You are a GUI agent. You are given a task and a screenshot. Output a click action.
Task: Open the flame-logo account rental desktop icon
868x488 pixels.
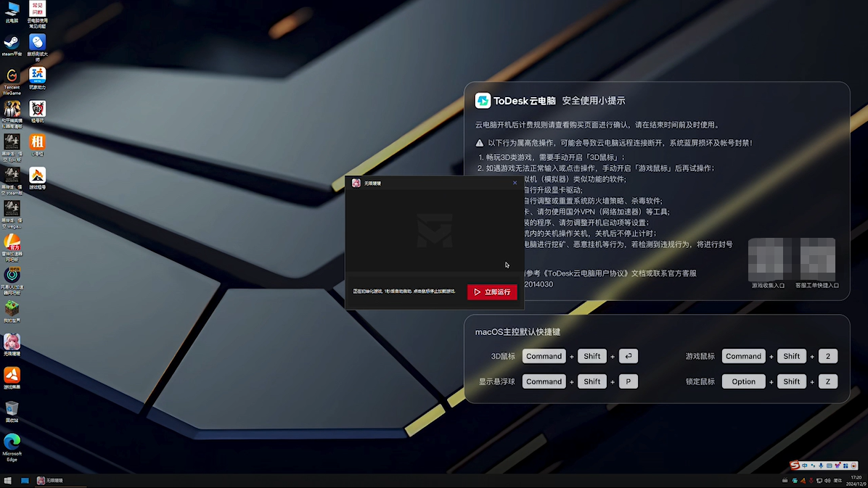click(37, 178)
